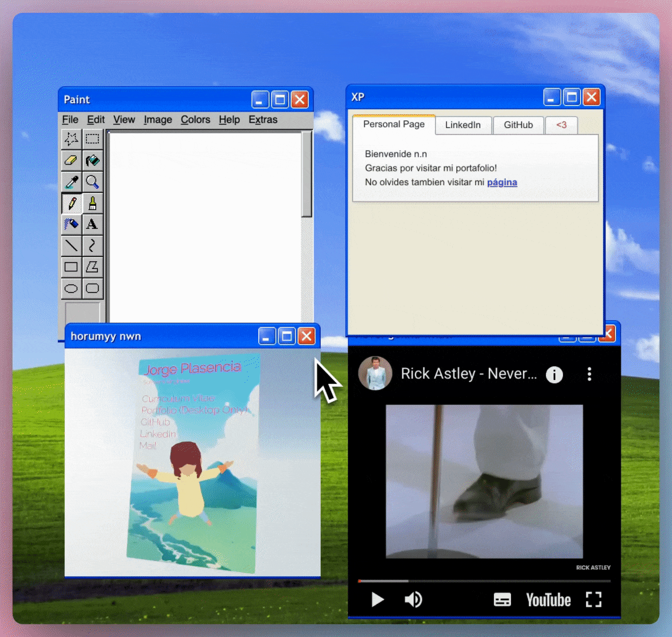
Task: Open the Colors menu in Paint
Action: 195,120
